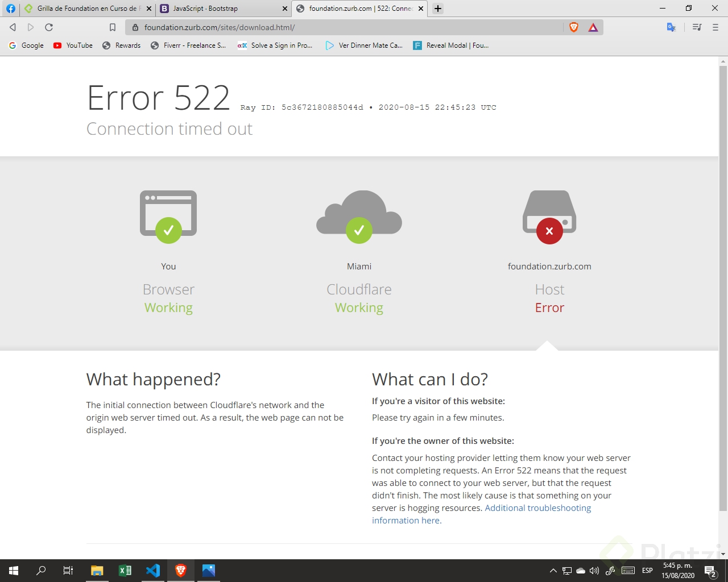Open the Google bookmark
This screenshot has height=582, width=728.
coord(26,45)
